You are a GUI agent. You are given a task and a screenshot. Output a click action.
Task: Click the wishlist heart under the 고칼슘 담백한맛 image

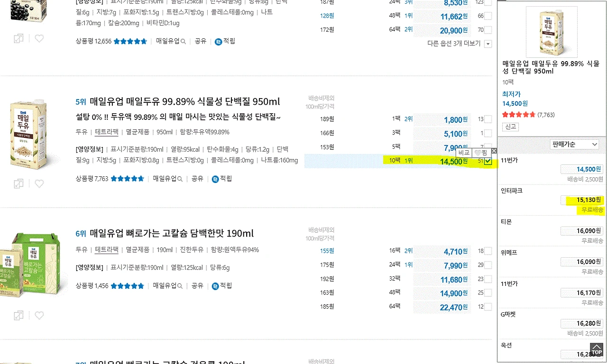[39, 315]
